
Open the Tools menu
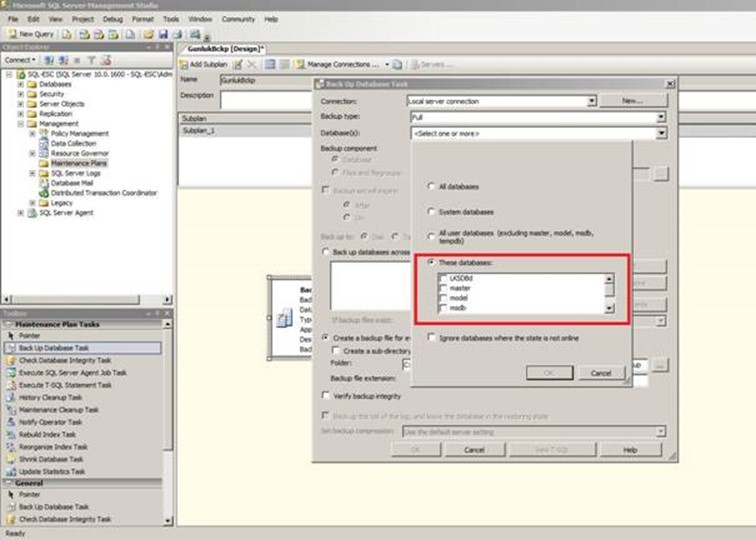click(x=171, y=19)
